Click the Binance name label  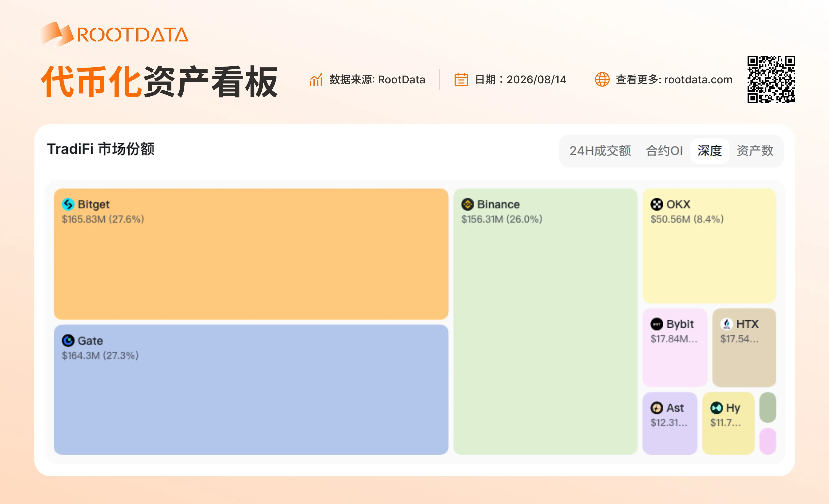pyautogui.click(x=498, y=204)
